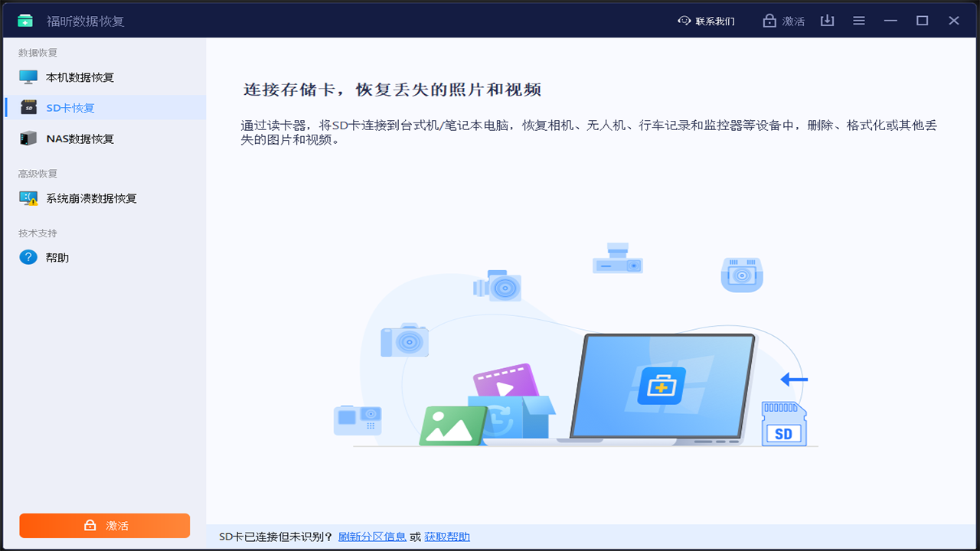
Task: Click the SD card icon in sidebar
Action: pyautogui.click(x=28, y=108)
